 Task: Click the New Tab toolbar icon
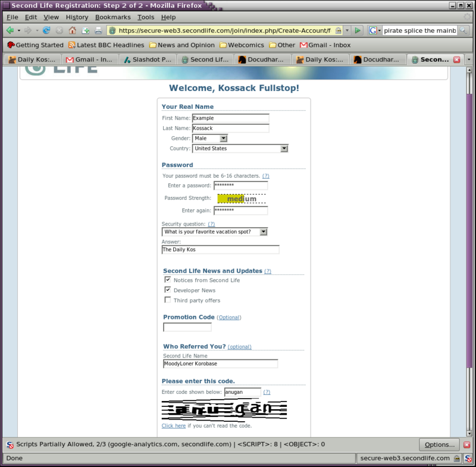[x=86, y=30]
